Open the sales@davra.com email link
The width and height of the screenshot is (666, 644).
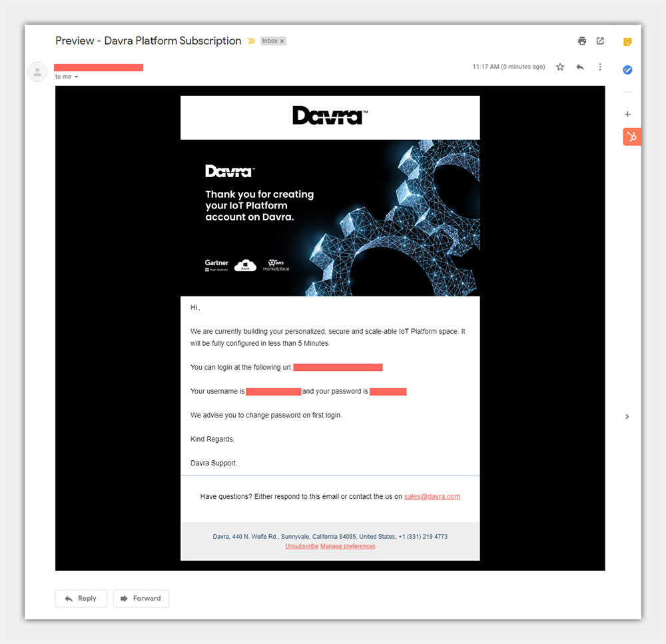432,496
